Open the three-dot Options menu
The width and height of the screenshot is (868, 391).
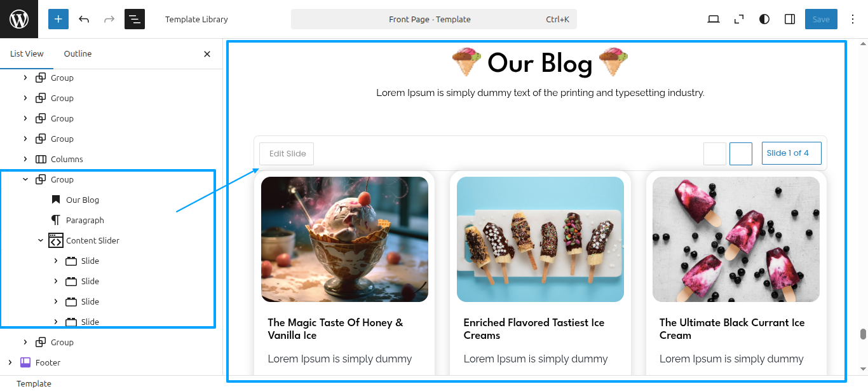853,19
